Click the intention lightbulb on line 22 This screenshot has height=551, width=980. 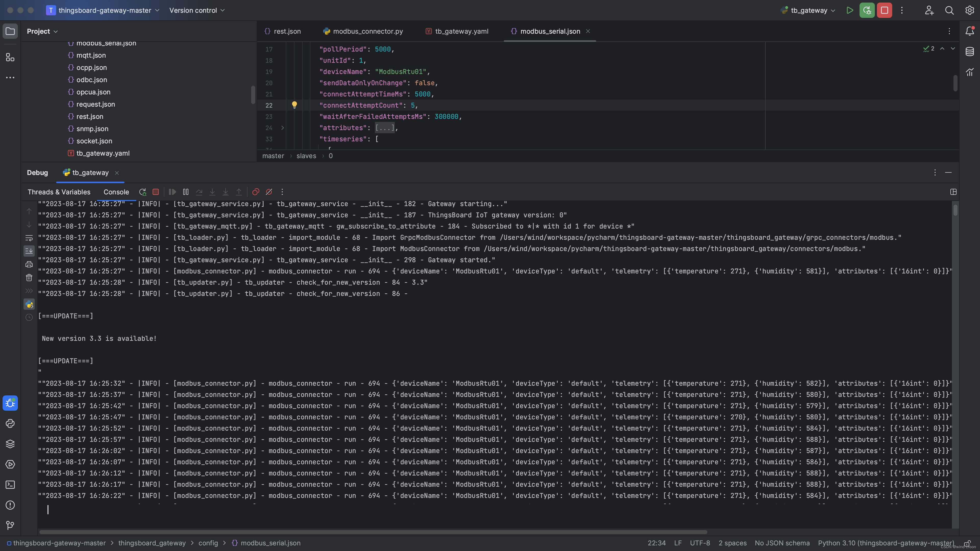(x=295, y=105)
